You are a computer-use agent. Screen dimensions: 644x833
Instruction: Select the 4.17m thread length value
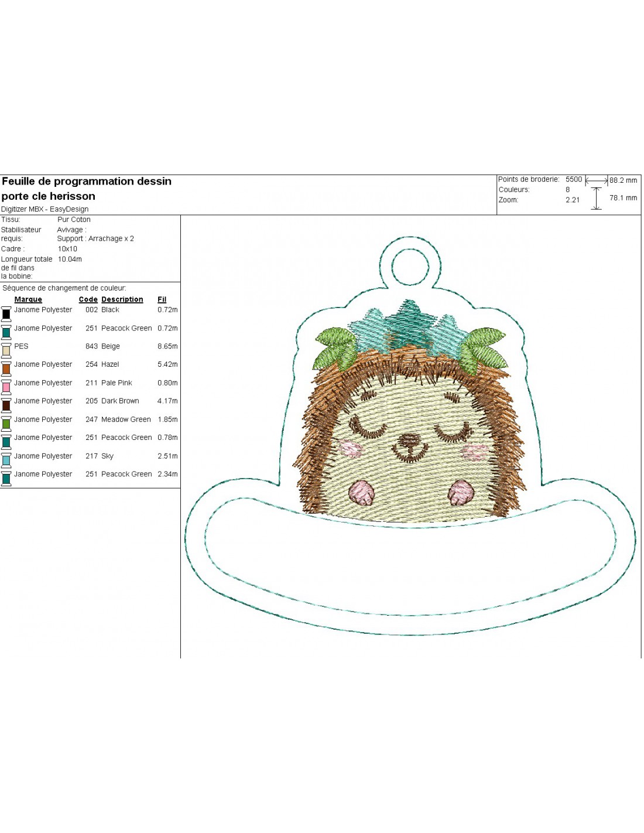(167, 401)
